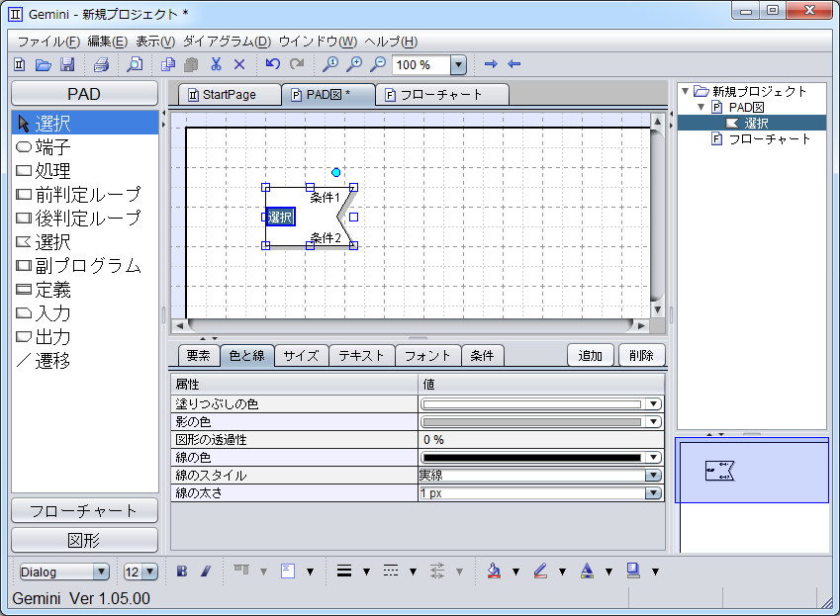Select the 出力 tool in palette
Image resolution: width=840 pixels, height=616 pixels.
85,336
